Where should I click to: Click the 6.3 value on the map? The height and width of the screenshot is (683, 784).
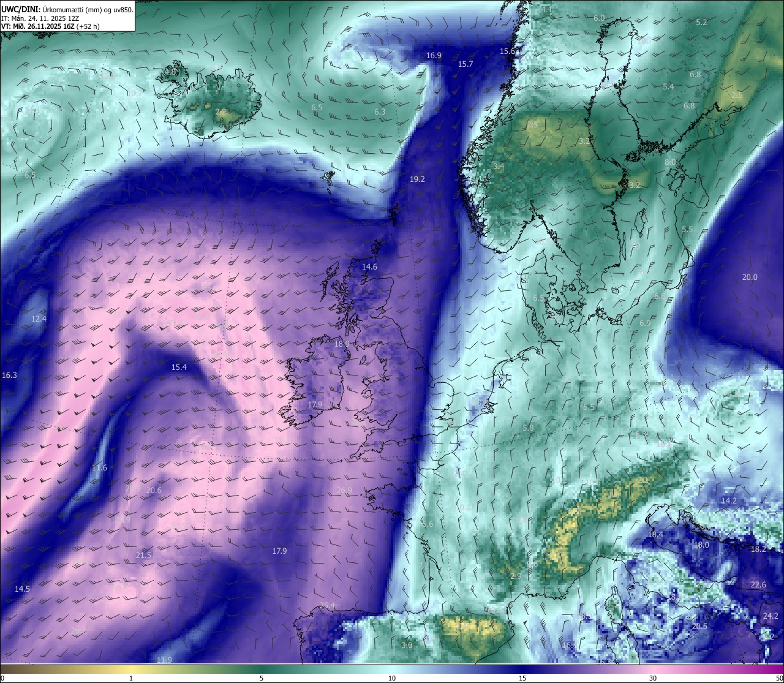tap(380, 112)
